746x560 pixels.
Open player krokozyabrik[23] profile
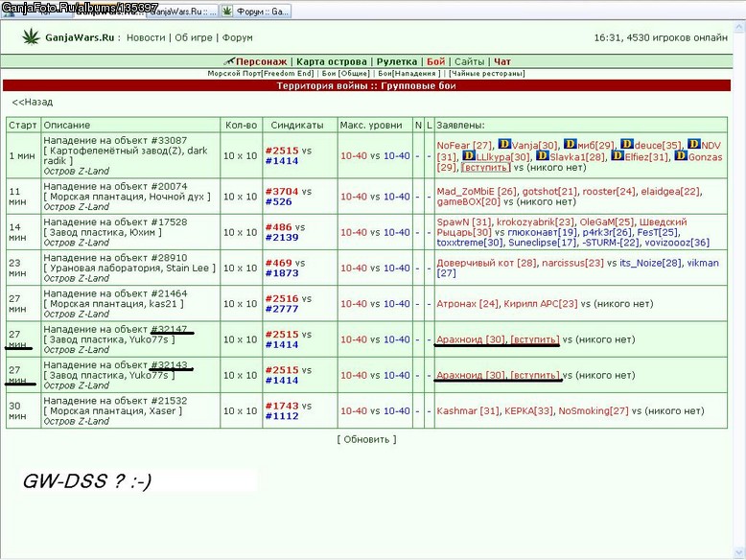click(535, 222)
